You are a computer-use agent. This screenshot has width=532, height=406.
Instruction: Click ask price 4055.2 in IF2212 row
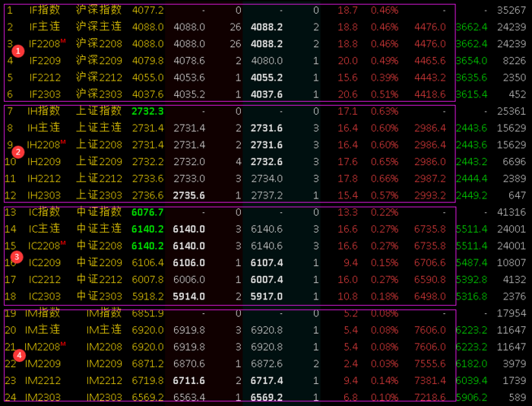pyautogui.click(x=267, y=78)
